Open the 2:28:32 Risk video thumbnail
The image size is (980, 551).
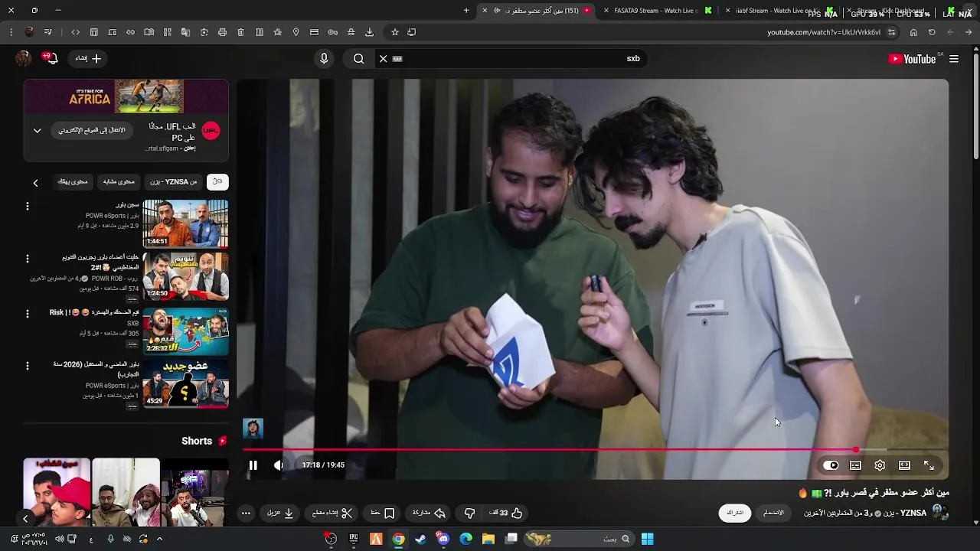coord(185,331)
